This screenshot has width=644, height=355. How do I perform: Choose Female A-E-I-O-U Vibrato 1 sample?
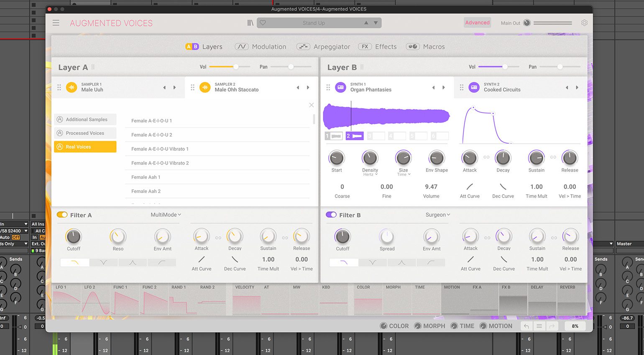[217, 149]
